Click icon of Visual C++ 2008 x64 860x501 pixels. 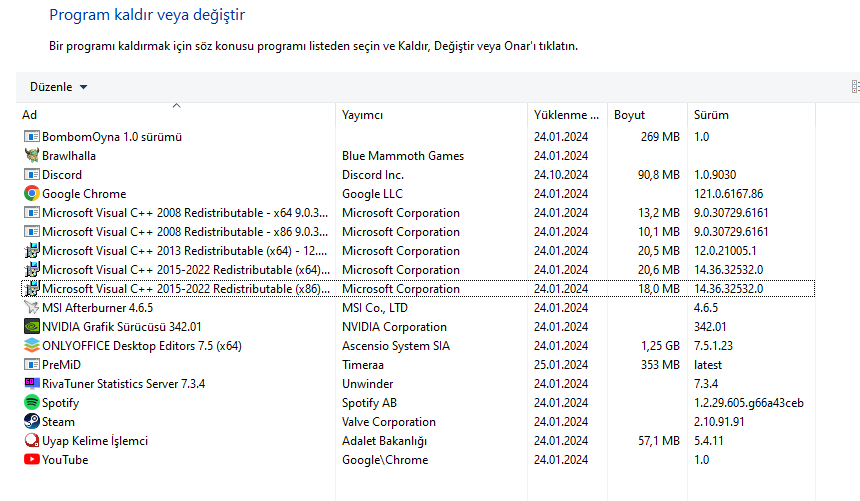point(32,213)
